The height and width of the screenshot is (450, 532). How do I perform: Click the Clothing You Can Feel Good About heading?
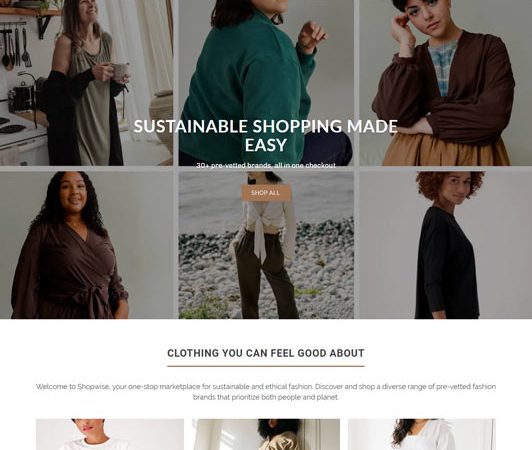[x=266, y=353]
